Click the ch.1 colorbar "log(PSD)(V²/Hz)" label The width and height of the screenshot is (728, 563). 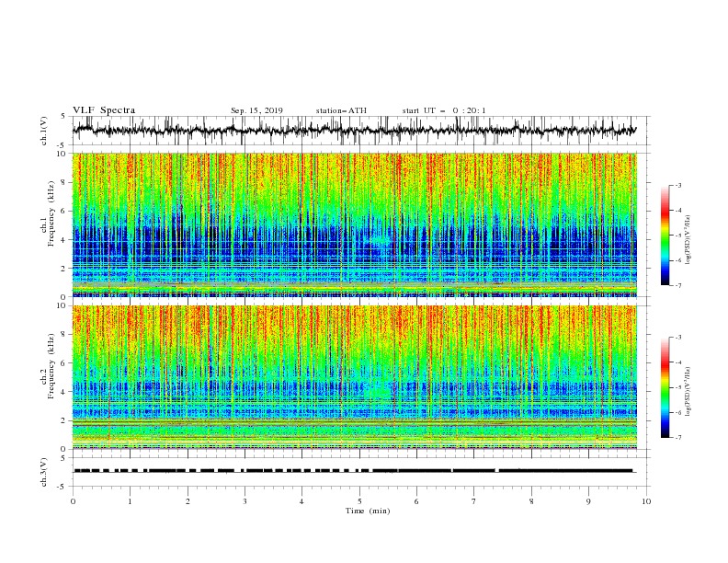point(688,240)
